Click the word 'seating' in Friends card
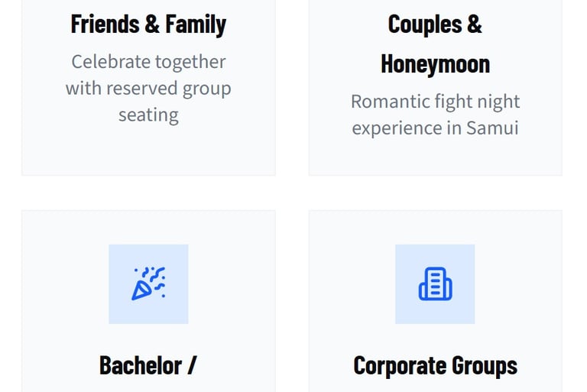The image size is (587, 392). pos(148,115)
